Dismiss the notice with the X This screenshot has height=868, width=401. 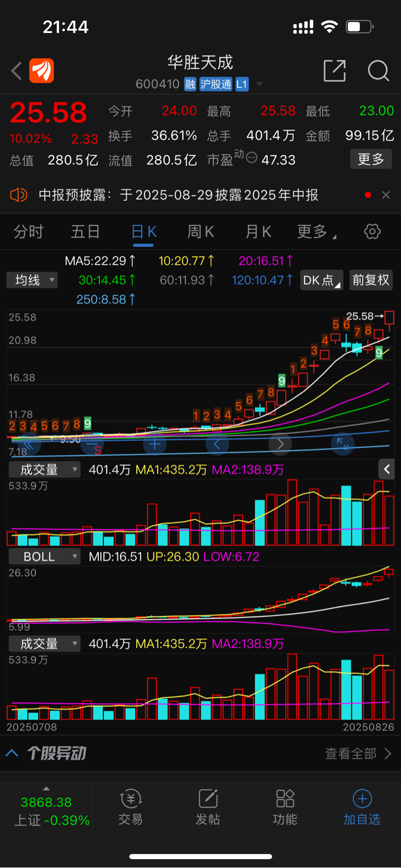[386, 195]
